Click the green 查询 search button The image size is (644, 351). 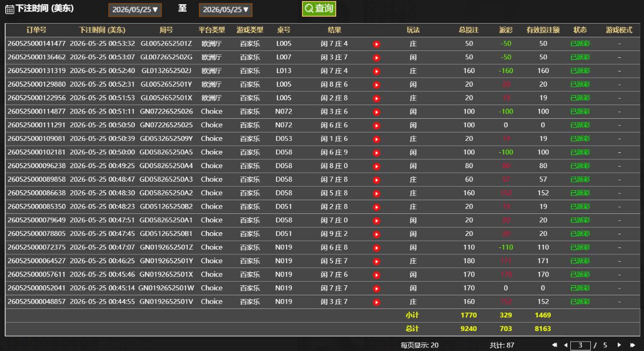(319, 8)
